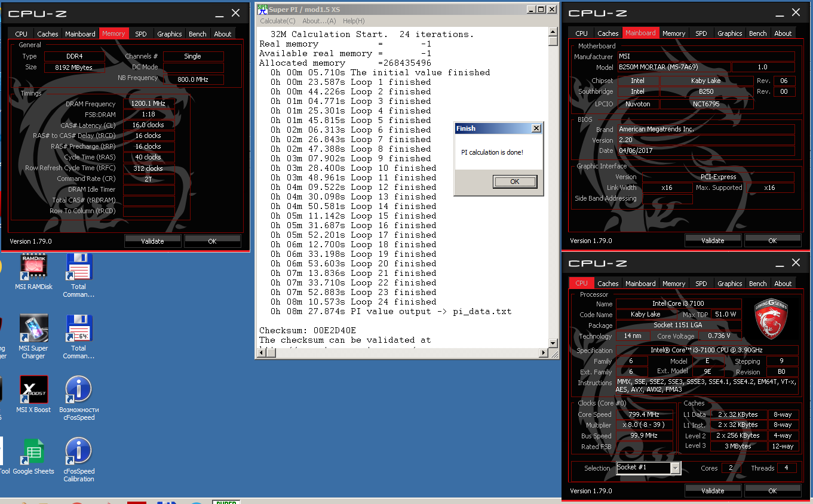Click Super PI scrollbar up arrow
The image size is (813, 504).
click(553, 32)
